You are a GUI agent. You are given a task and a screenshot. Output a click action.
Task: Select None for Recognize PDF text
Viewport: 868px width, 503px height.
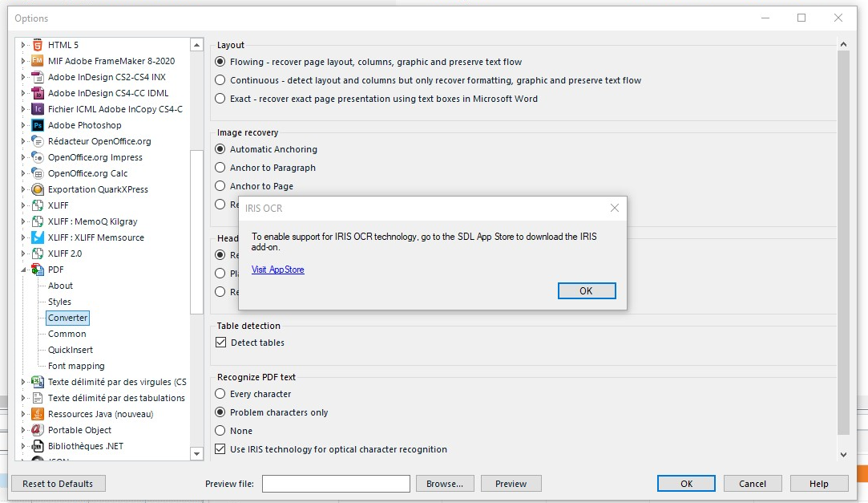coord(220,431)
